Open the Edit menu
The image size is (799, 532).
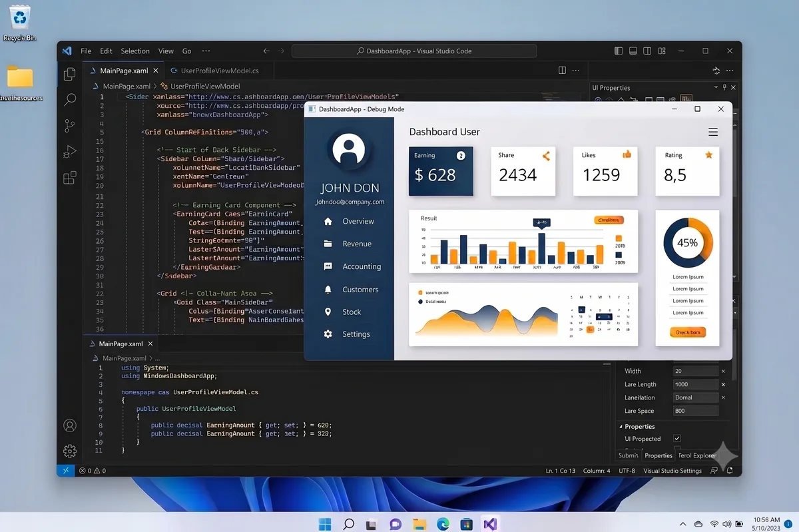click(107, 51)
